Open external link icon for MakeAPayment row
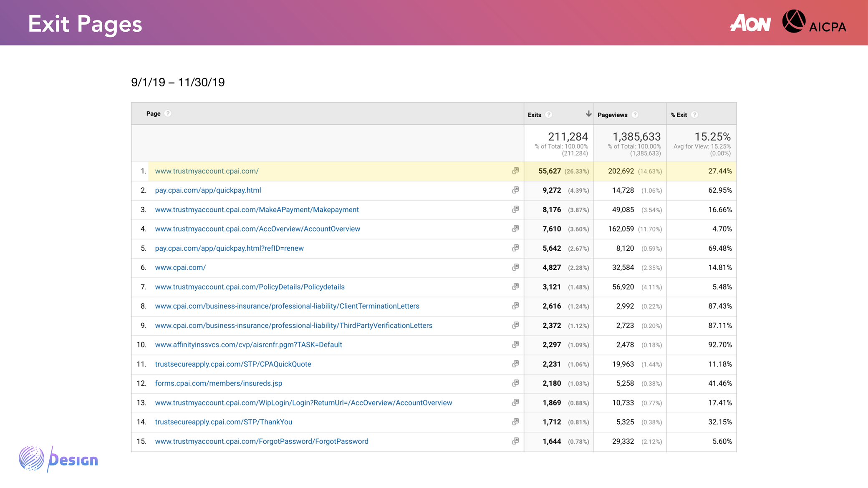Image resolution: width=868 pixels, height=488 pixels. point(515,209)
